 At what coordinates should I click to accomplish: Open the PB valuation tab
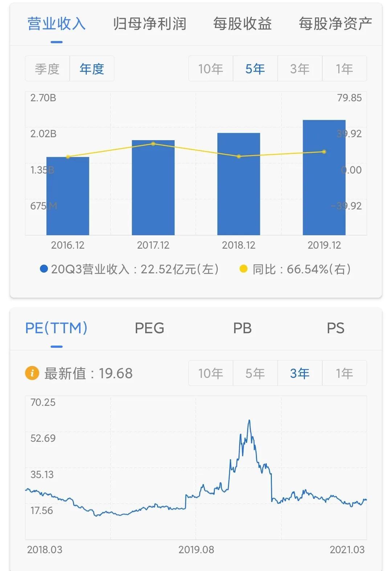click(x=242, y=328)
